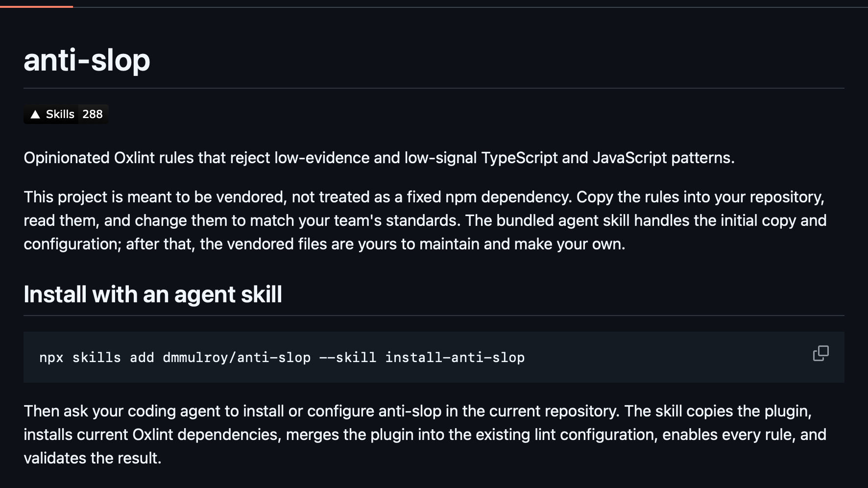Select the anti-slop main heading
This screenshot has height=488, width=868.
(87, 60)
